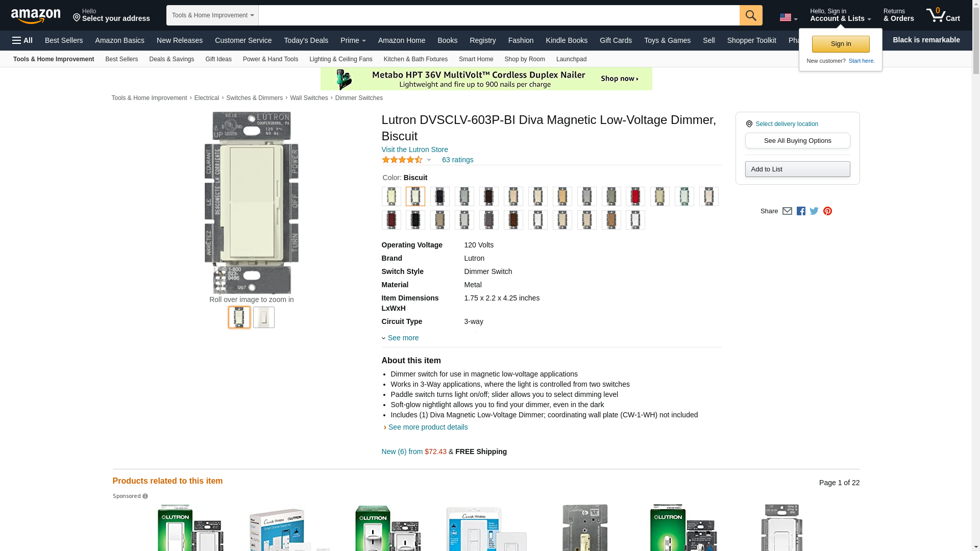Share product on Facebook icon
Screen dimensions: 980x551
tap(801, 211)
